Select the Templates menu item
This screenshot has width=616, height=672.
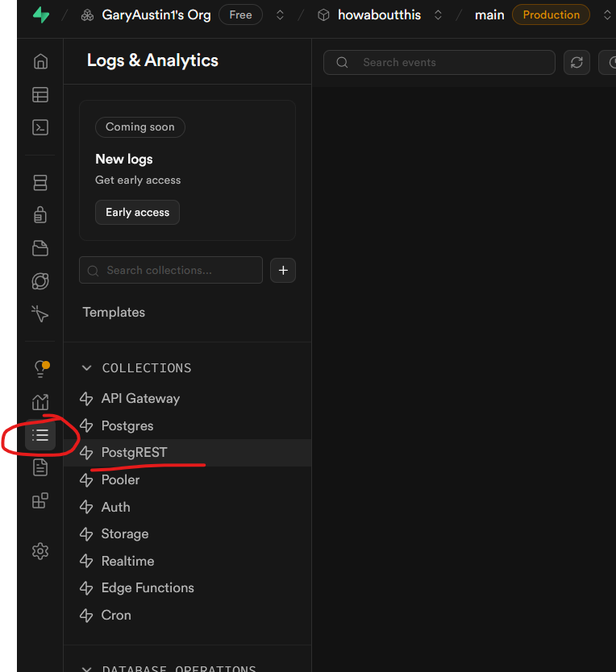pos(114,312)
